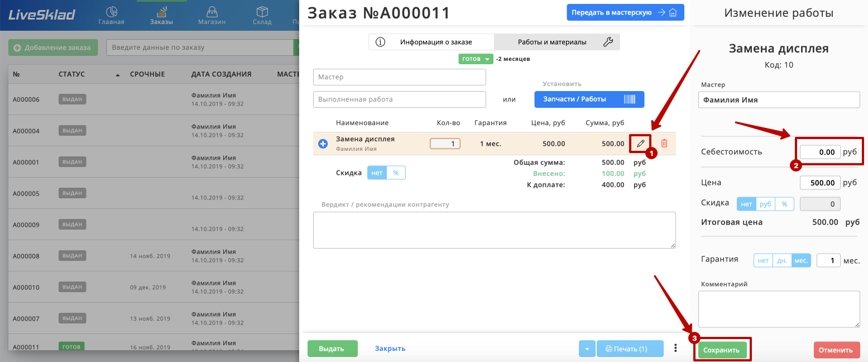Click the barcode icon on Запчасти / Работы button
Viewport: 868px width, 362px height.
click(x=630, y=99)
